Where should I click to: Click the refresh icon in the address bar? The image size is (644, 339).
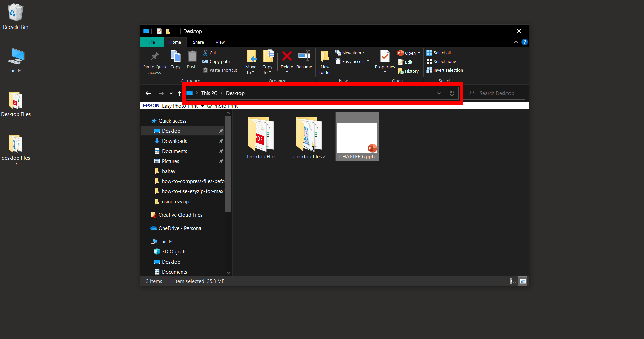452,93
